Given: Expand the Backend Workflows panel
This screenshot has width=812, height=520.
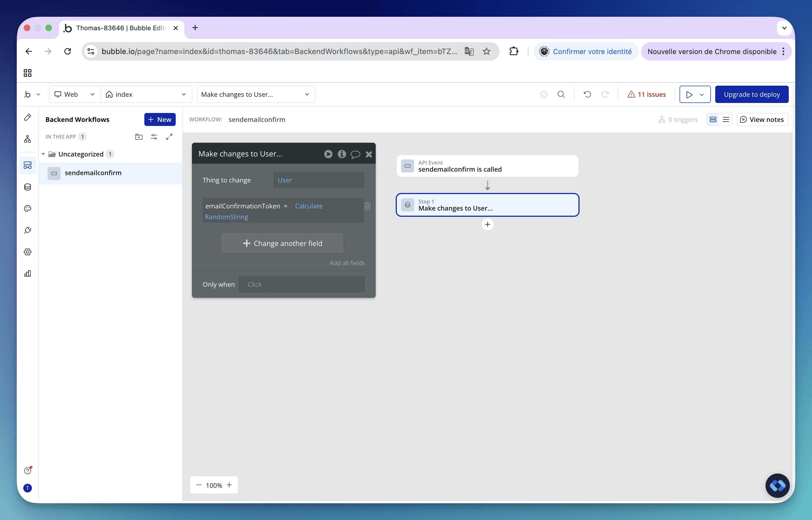Looking at the screenshot, I should [x=169, y=137].
